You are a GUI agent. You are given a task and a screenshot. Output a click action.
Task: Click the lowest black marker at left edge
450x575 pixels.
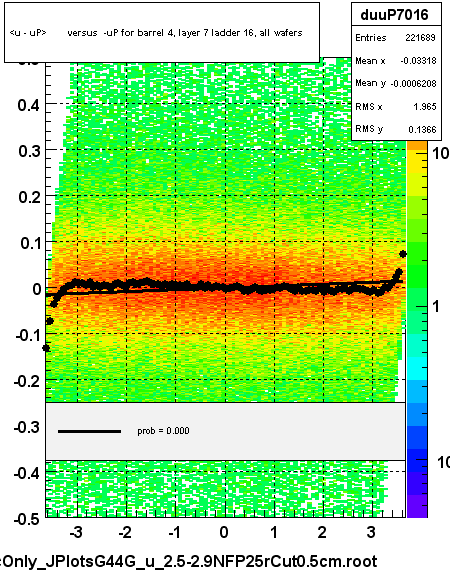[46, 348]
